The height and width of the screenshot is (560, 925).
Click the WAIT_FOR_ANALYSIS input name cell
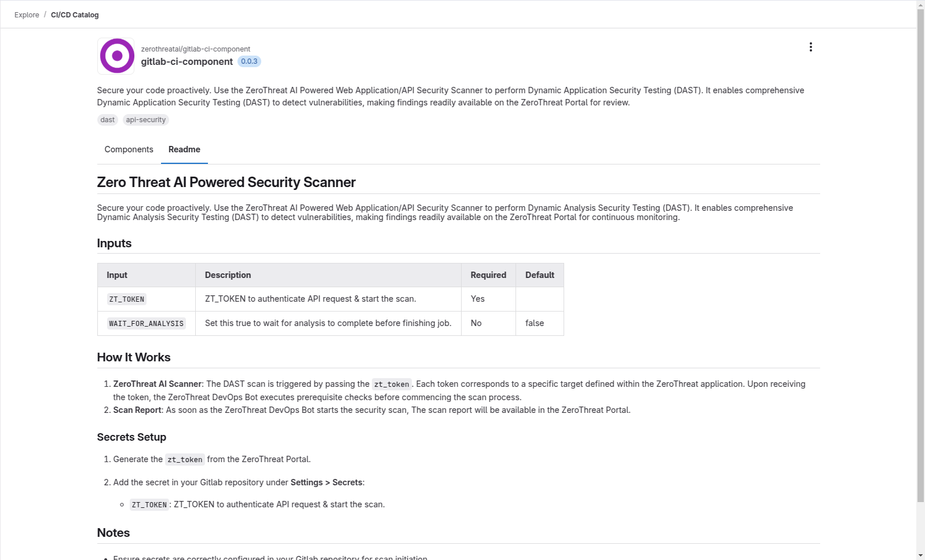pyautogui.click(x=147, y=324)
